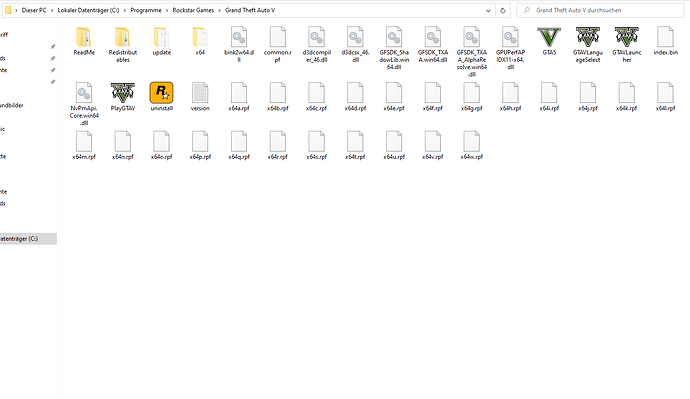The height and width of the screenshot is (399, 690).
Task: Expand the chevron after Dieser PC breadcrumb
Action: coord(52,10)
